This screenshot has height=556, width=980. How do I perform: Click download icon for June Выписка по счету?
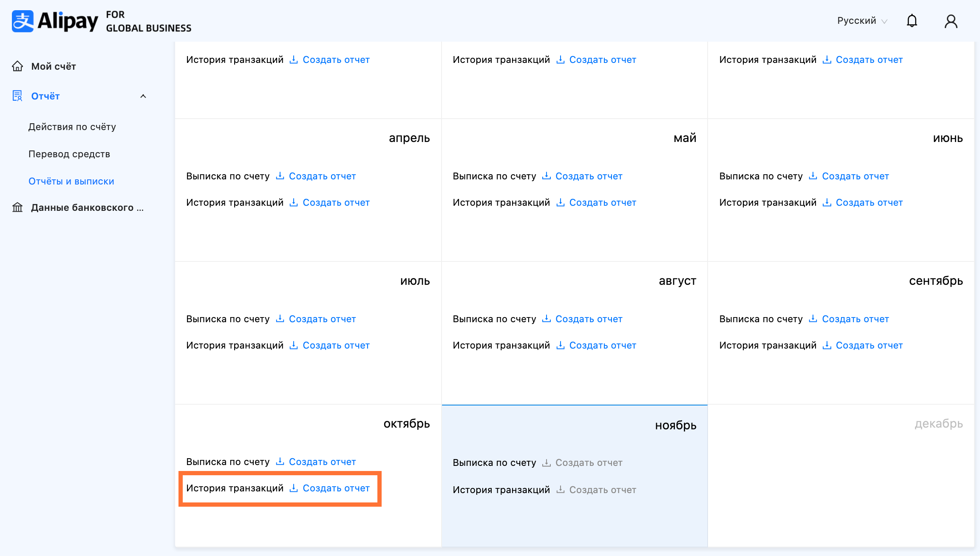(813, 176)
